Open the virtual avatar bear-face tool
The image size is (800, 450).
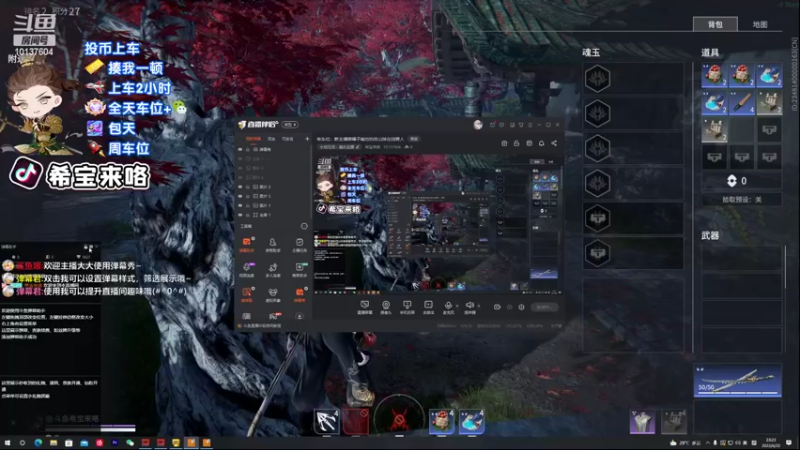pos(273,294)
